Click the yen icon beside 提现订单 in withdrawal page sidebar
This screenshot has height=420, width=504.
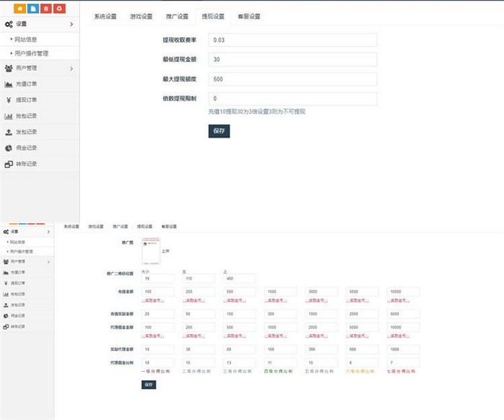(x=9, y=100)
